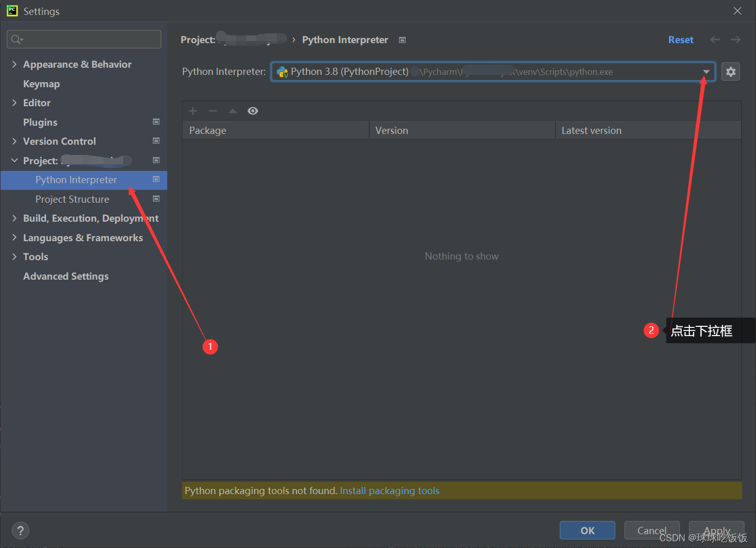Click Build, Execution, Deployment label
This screenshot has height=548, width=756.
click(x=91, y=218)
